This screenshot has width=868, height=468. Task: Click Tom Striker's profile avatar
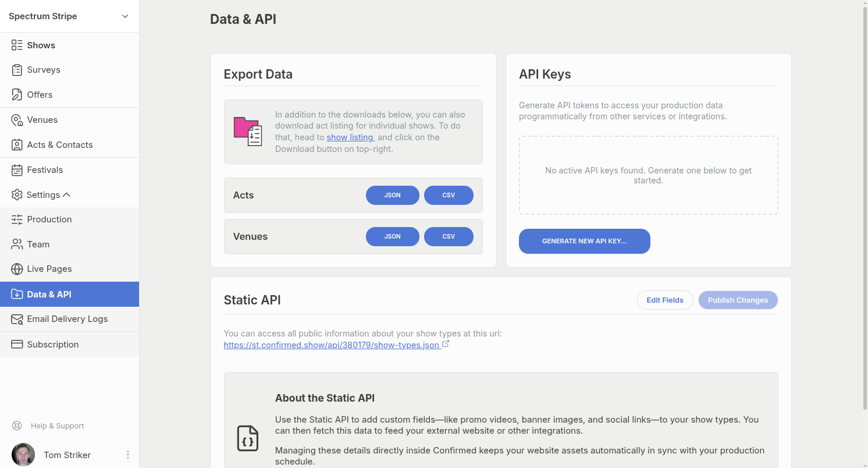(23, 455)
